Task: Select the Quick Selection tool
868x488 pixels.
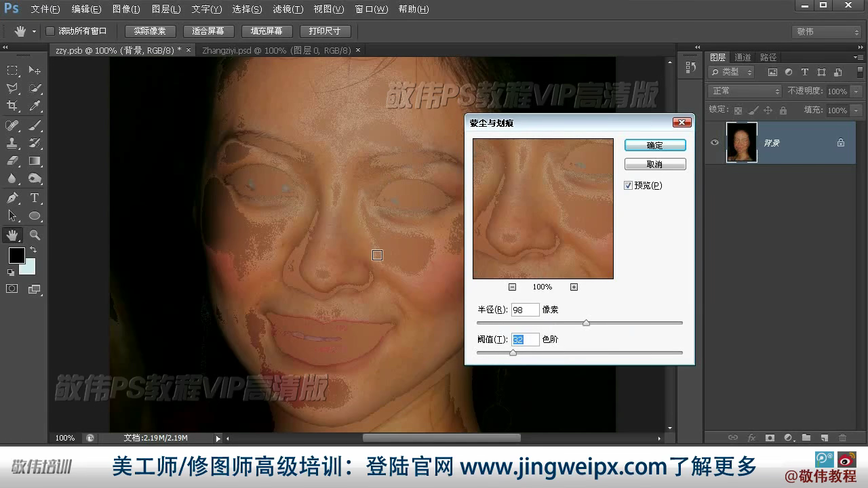Action: point(35,88)
